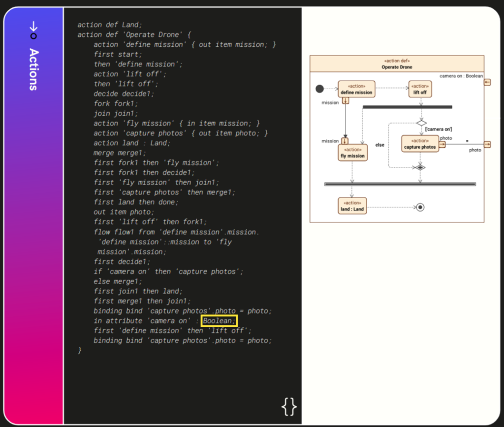The image size is (504, 427).
Task: Click the arrow-circle Actions icon in the sidebar
Action: 33,30
